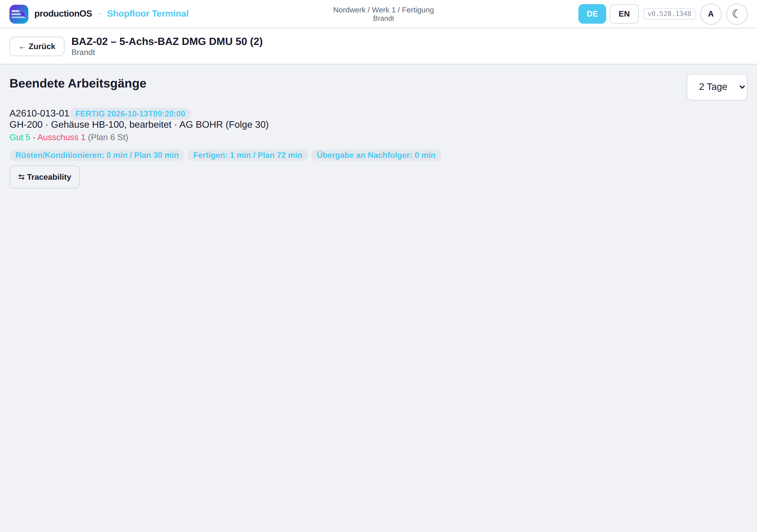Click the 'Gut 5' quantity text
Screen dimensions: 757x532
pos(20,137)
